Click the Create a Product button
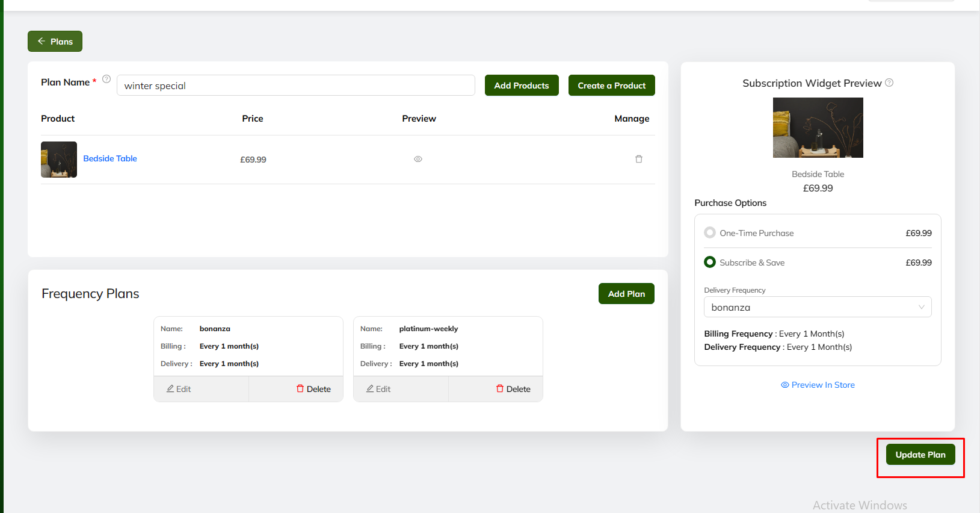The width and height of the screenshot is (980, 513). (611, 85)
